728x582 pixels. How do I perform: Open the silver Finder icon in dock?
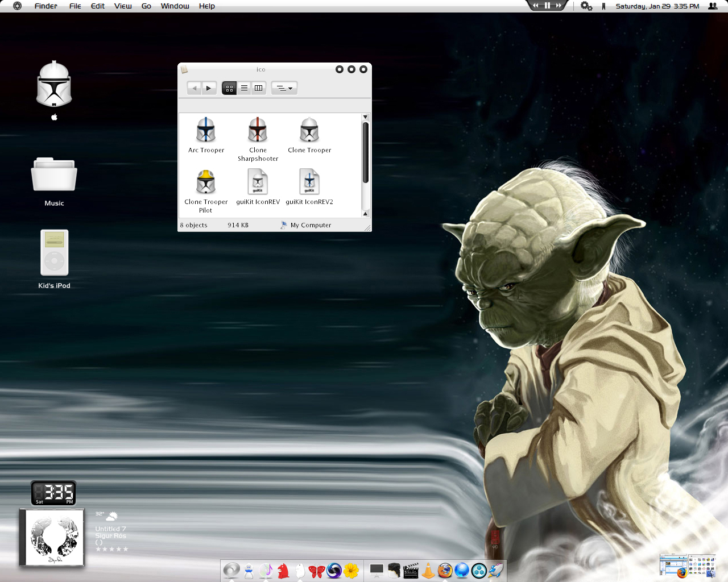[x=231, y=570]
